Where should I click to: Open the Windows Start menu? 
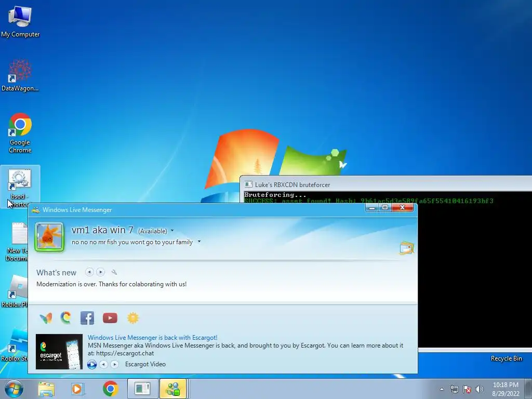(x=14, y=389)
